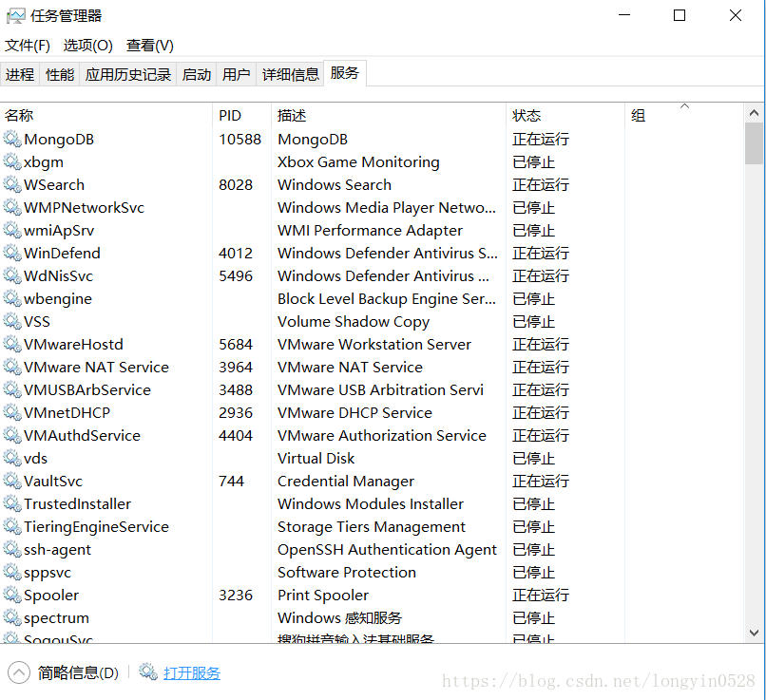
Task: Click the Task Manager title bar icon
Action: [x=15, y=16]
